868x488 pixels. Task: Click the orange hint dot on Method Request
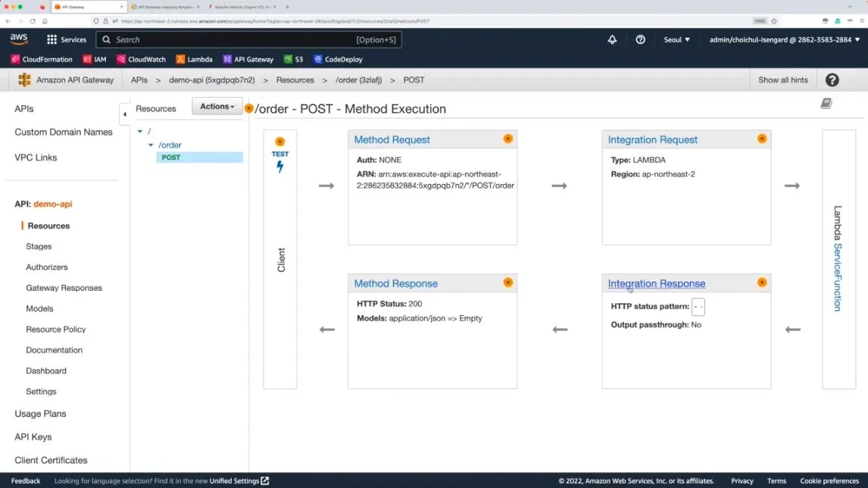pyautogui.click(x=507, y=139)
